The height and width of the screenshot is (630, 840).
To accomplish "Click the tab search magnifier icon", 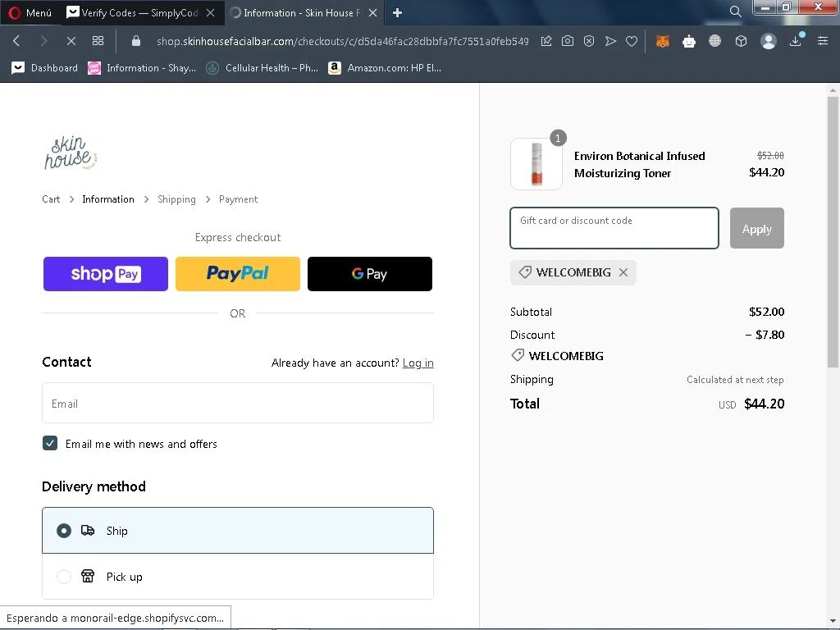I will pos(736,11).
